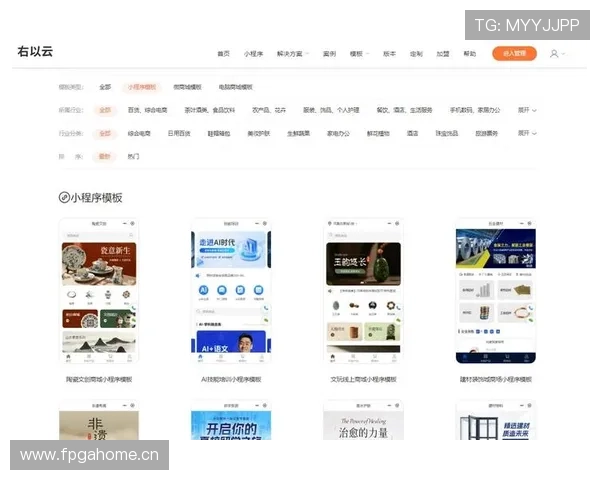Open 版本 navigation item

pyautogui.click(x=389, y=54)
